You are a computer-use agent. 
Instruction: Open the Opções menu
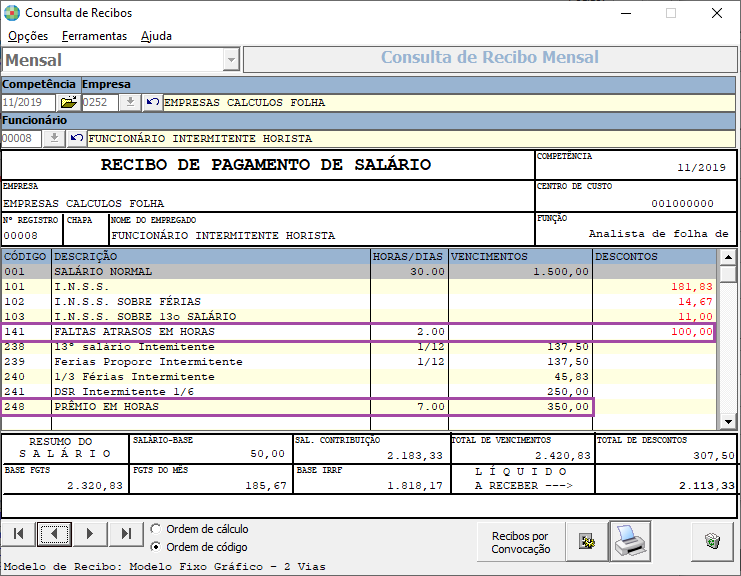click(28, 36)
